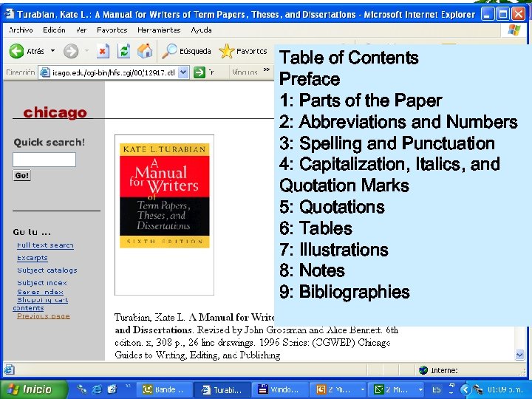Click the third quick launch icon
532x399 pixels.
tap(112, 389)
